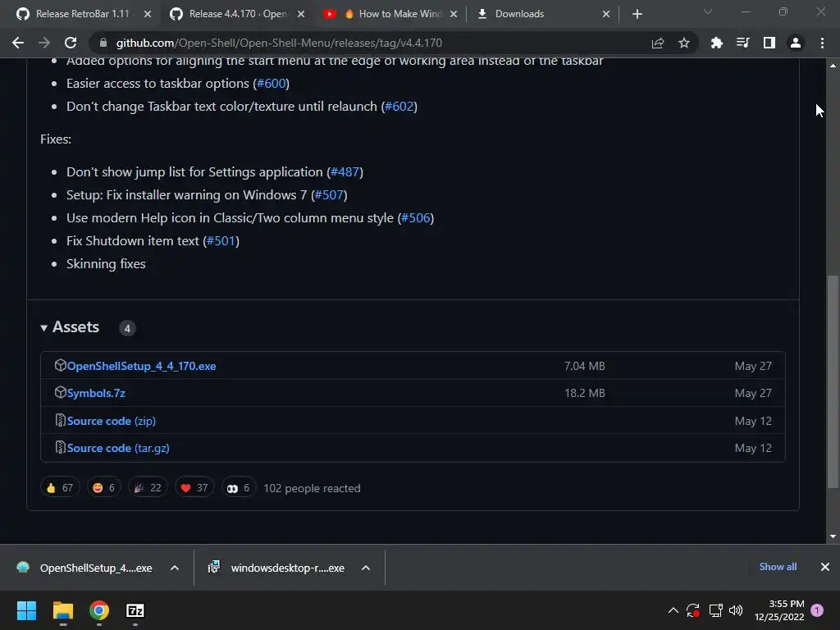This screenshot has height=630, width=840.
Task: Open the downloaded OpenShellSetup exe from download bar
Action: 84,568
